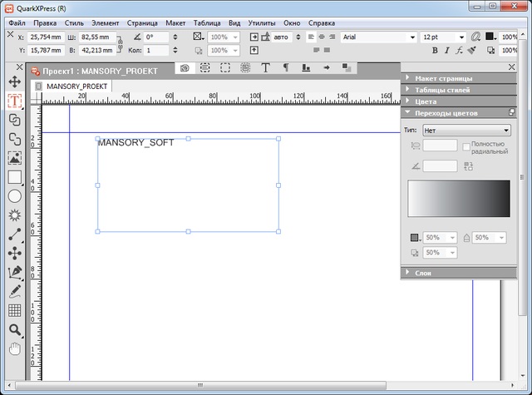
Task: Toggle italic text formatting
Action: coord(446,51)
